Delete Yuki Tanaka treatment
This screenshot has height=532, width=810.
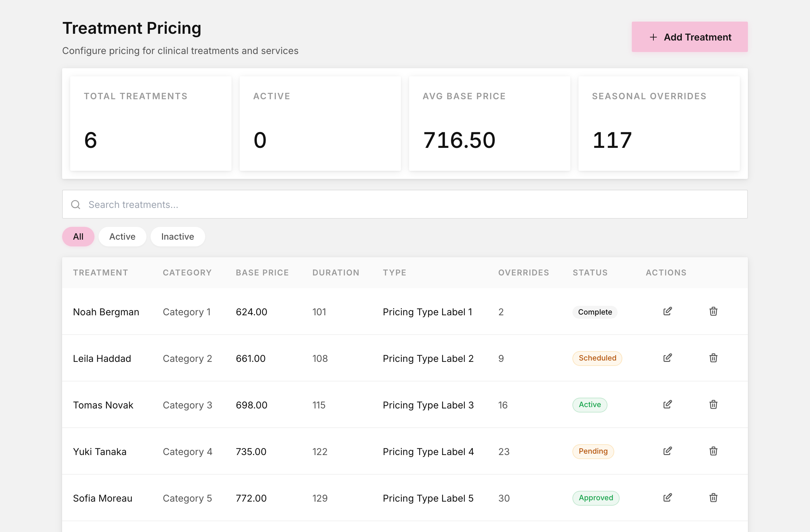coord(713,451)
